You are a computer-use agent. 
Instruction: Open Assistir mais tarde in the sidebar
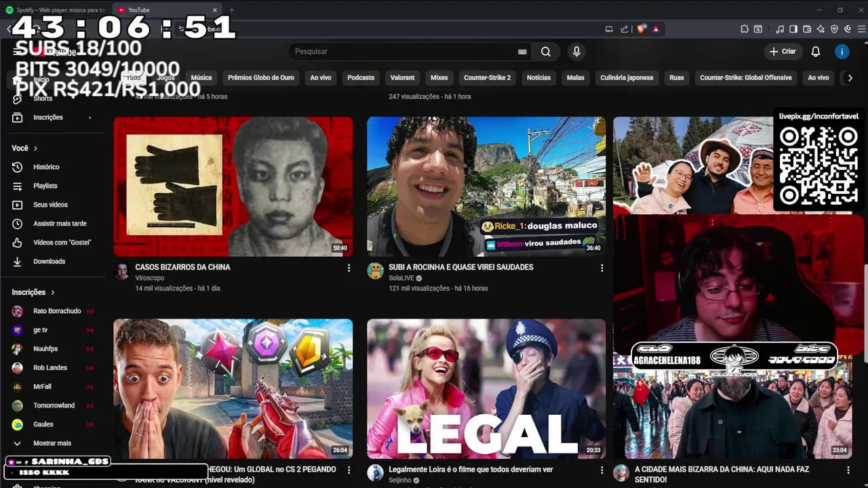49,224
